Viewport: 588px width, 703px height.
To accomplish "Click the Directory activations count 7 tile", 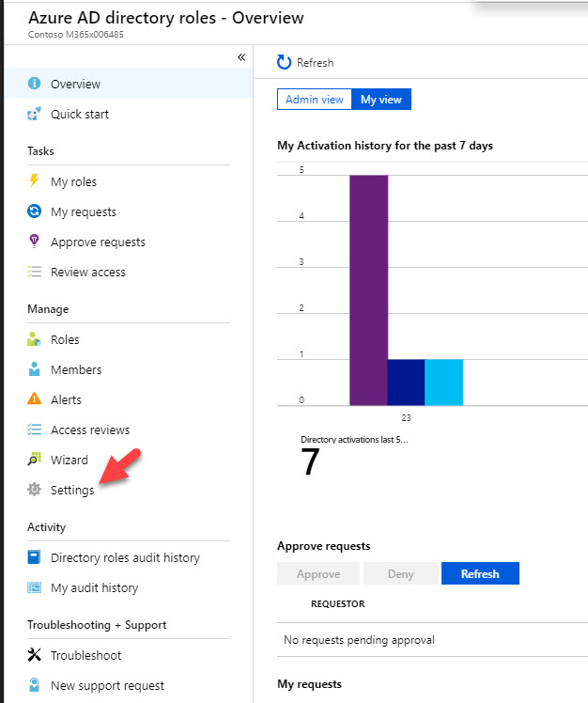I will (x=310, y=461).
